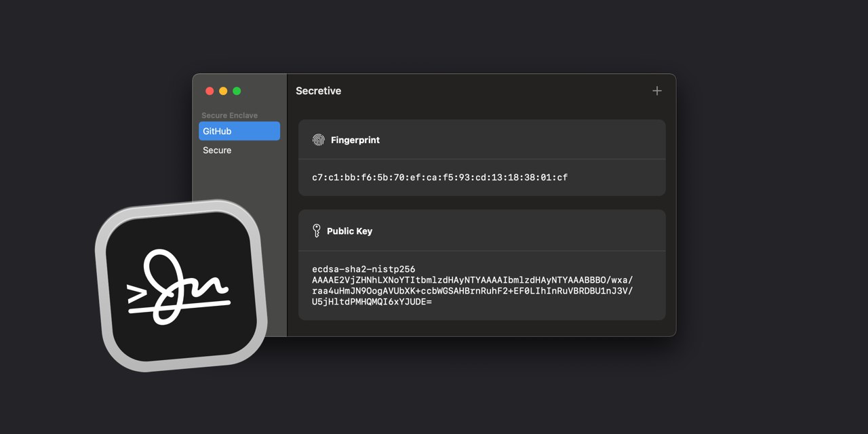868x434 pixels.
Task: Click the Secure Enclave section label
Action: (x=229, y=115)
